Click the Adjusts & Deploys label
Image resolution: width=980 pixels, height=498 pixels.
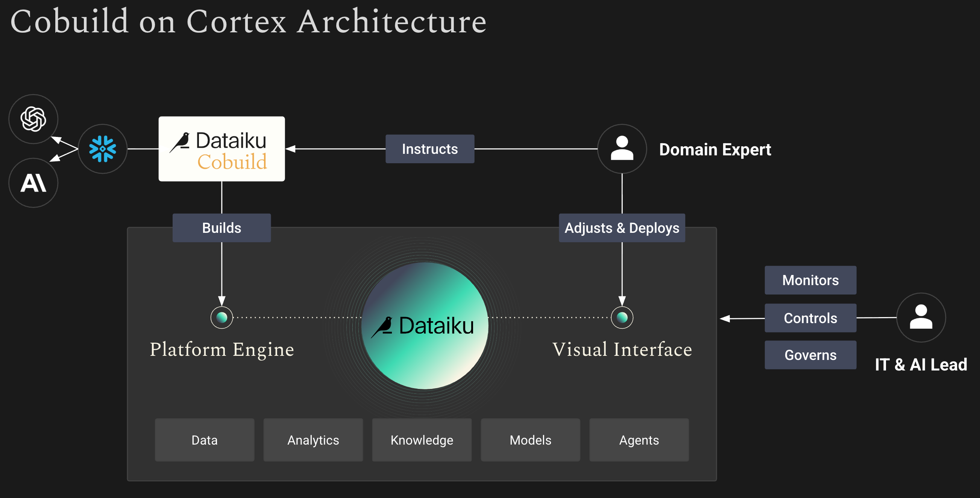(x=622, y=228)
